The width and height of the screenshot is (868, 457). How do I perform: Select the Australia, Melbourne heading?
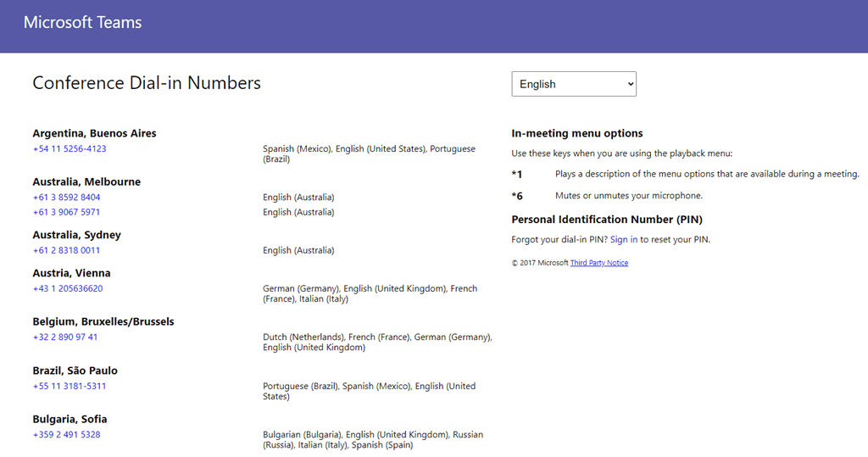(x=86, y=181)
